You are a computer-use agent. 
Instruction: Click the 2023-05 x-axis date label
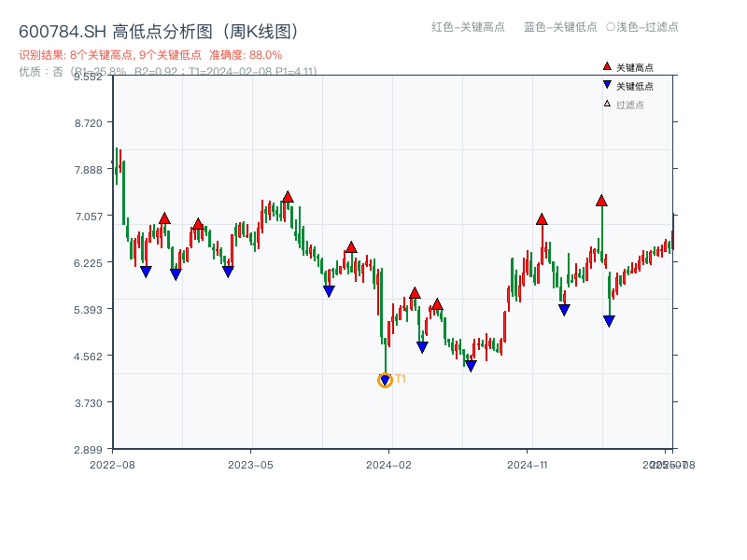[250, 464]
